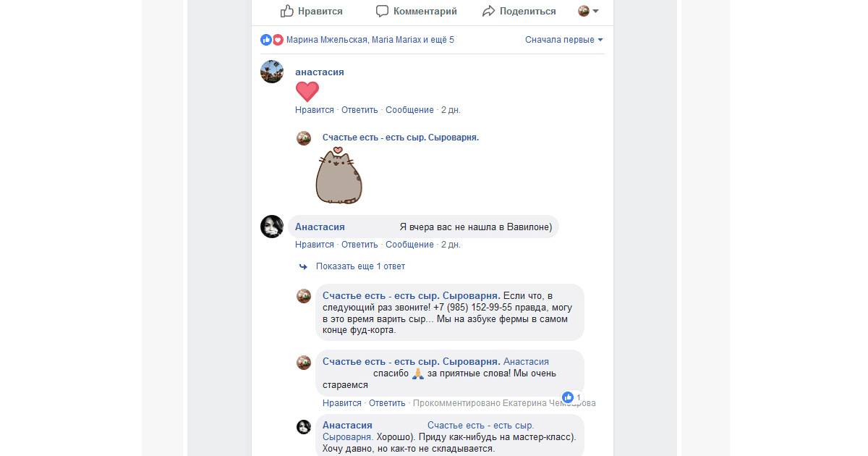Image resolution: width=868 pixels, height=456 pixels.
Task: Click Сообщение under the Вавилоне comment
Action: click(x=409, y=245)
